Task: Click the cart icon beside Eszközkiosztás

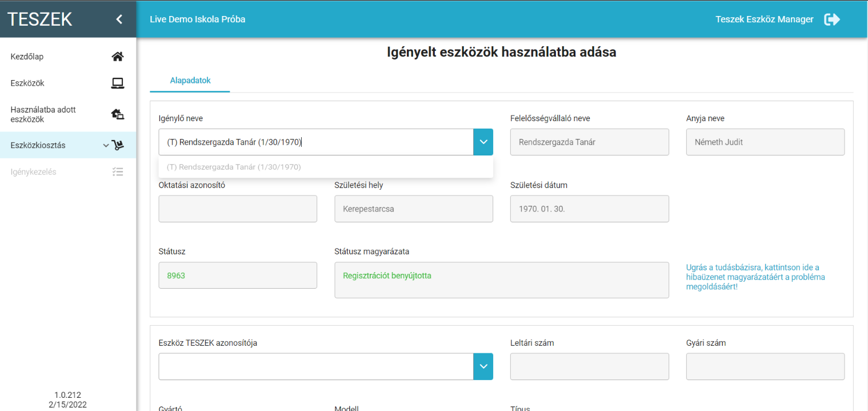Action: coord(117,145)
